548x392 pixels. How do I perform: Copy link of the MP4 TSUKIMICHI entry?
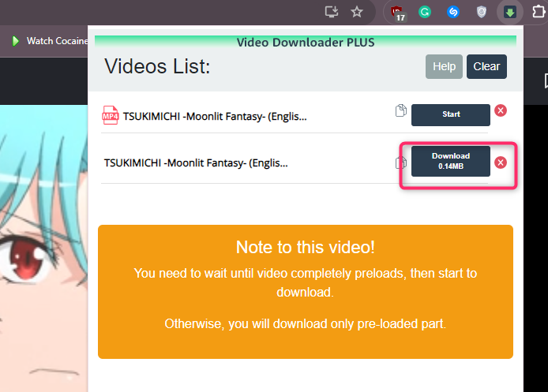pyautogui.click(x=401, y=110)
